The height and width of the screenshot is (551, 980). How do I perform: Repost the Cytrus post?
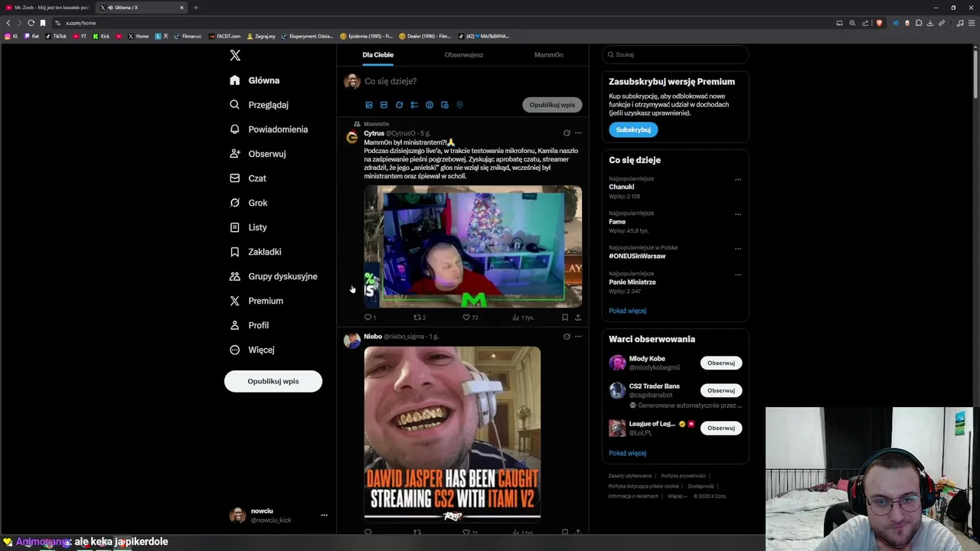click(x=418, y=317)
